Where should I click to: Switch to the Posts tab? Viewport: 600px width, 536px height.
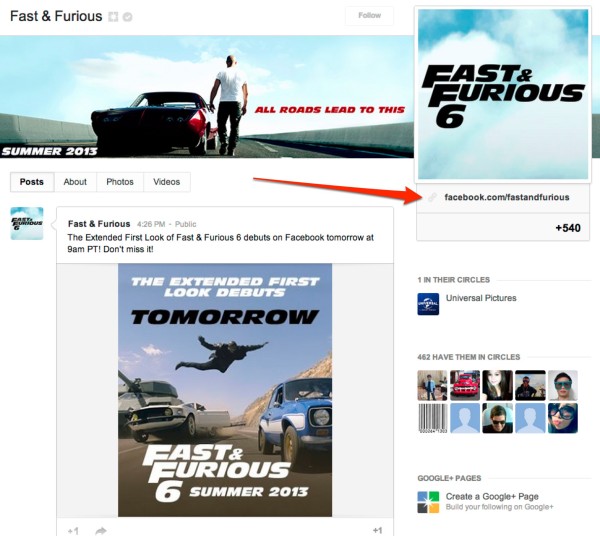(32, 182)
